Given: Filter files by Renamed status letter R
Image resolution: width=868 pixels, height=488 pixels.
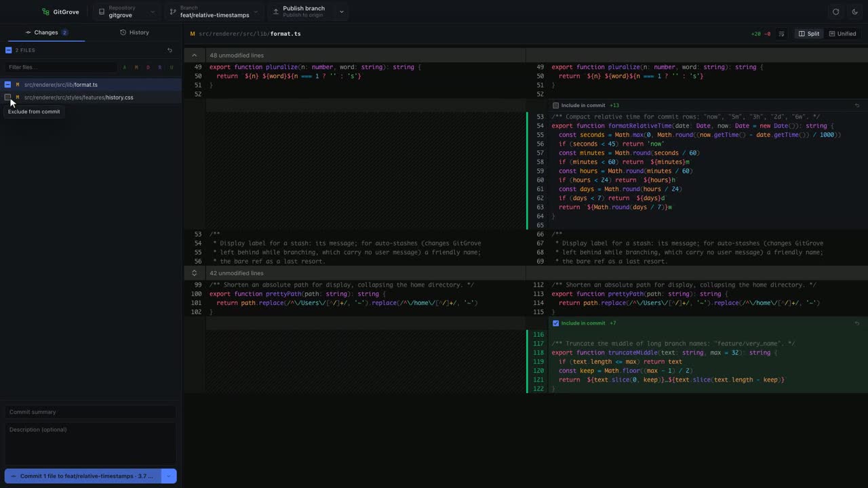Looking at the screenshot, I should 159,67.
